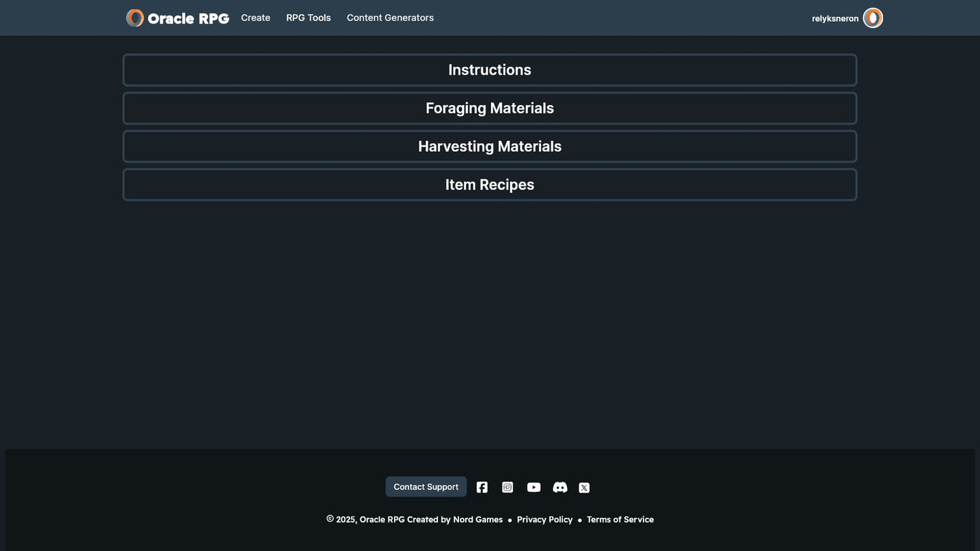Expand the Harvesting Materials section
This screenshot has width=980, height=551.
(x=490, y=146)
